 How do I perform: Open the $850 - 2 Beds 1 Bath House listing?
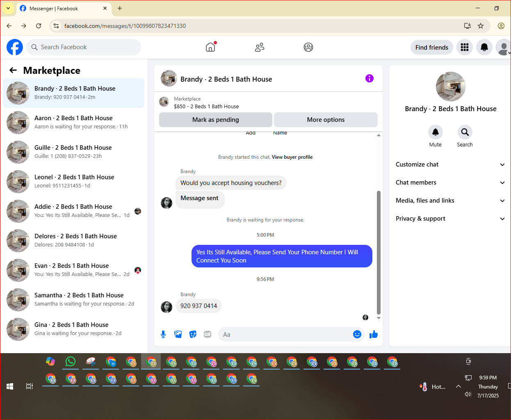pyautogui.click(x=206, y=107)
